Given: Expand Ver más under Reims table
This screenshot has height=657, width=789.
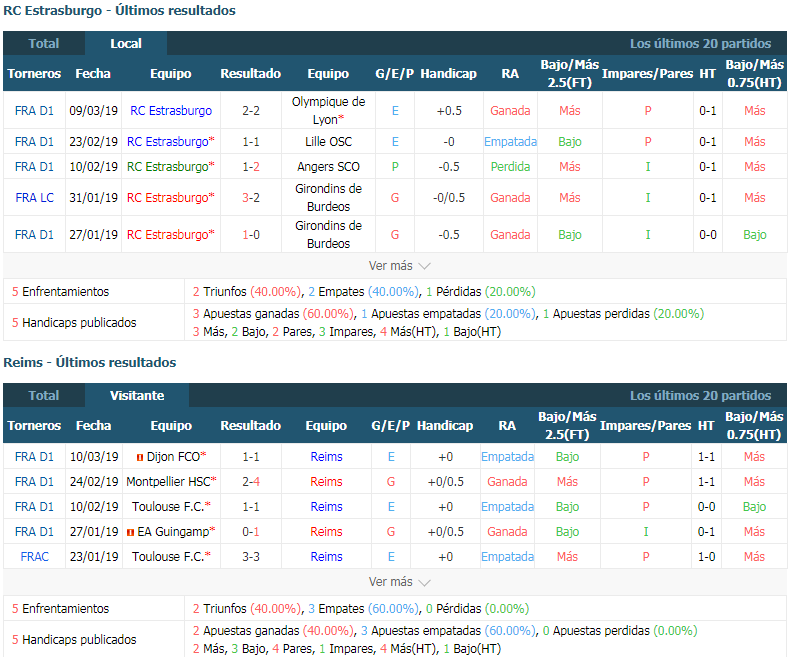Looking at the screenshot, I should pos(399,582).
